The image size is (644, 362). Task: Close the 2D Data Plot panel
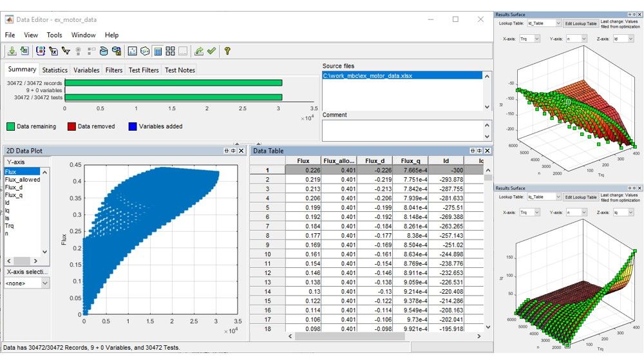[241, 151]
